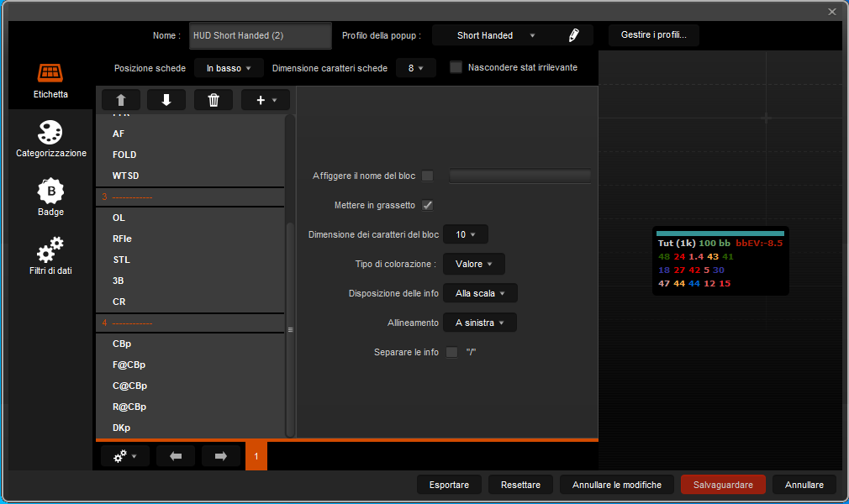This screenshot has width=849, height=504.
Task: Select the RFIe stat row
Action: pyautogui.click(x=190, y=239)
